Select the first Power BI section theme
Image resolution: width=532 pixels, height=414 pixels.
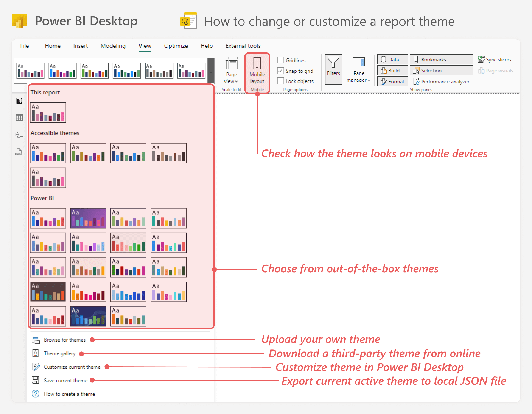[48, 218]
